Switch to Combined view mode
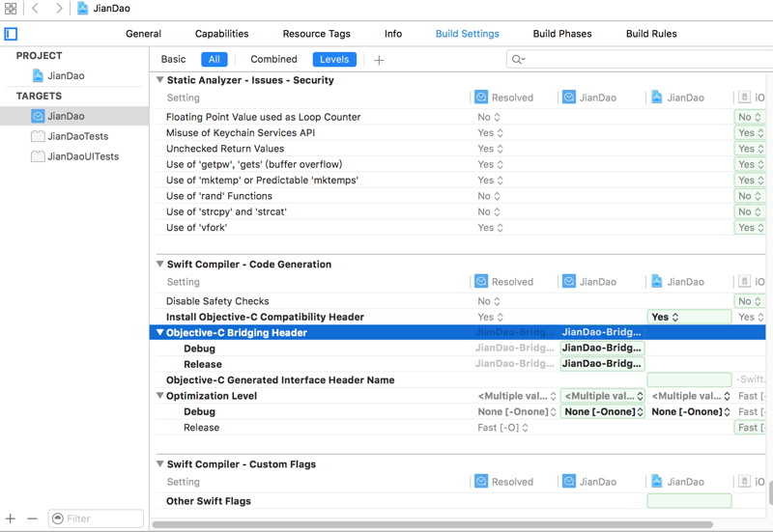The image size is (773, 532). [x=273, y=60]
